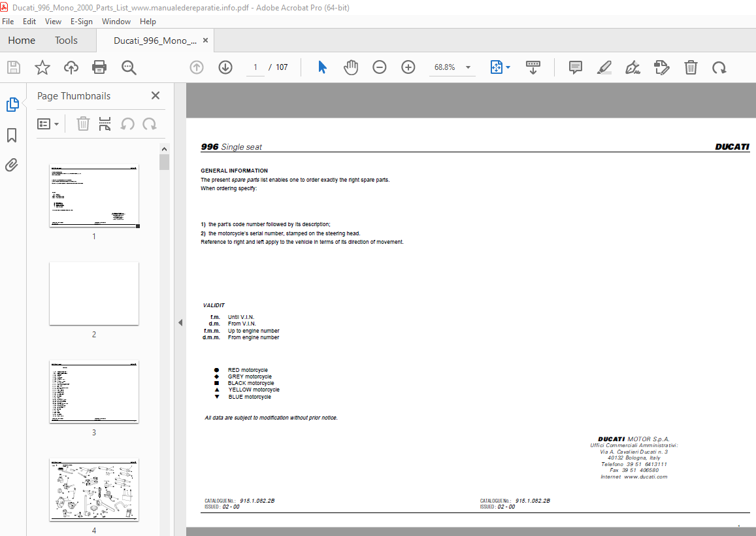The width and height of the screenshot is (756, 536).
Task: Click the 'RED motorcycle' legend line
Action: (x=248, y=370)
